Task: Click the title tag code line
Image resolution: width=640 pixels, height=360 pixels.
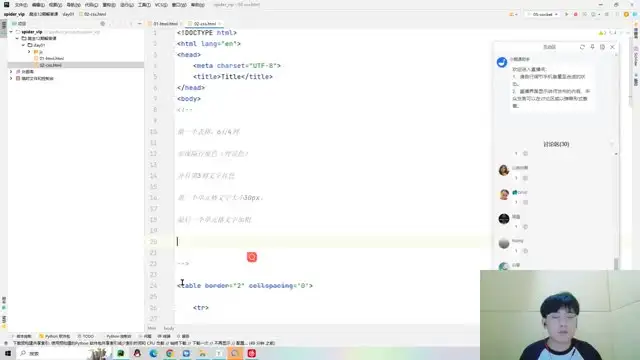Action: pyautogui.click(x=233, y=76)
